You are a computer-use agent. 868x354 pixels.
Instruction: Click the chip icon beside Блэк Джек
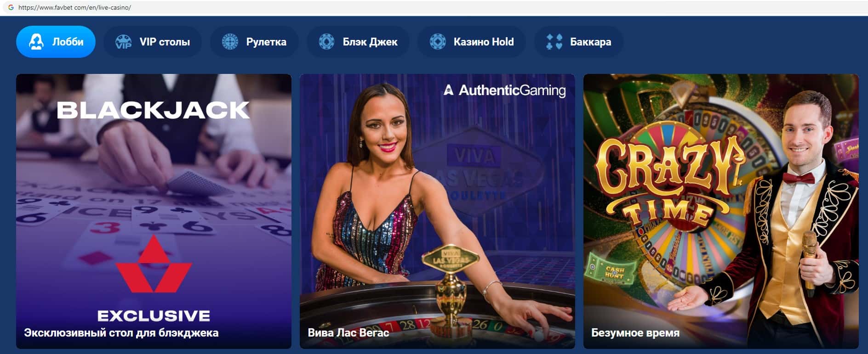coord(326,42)
